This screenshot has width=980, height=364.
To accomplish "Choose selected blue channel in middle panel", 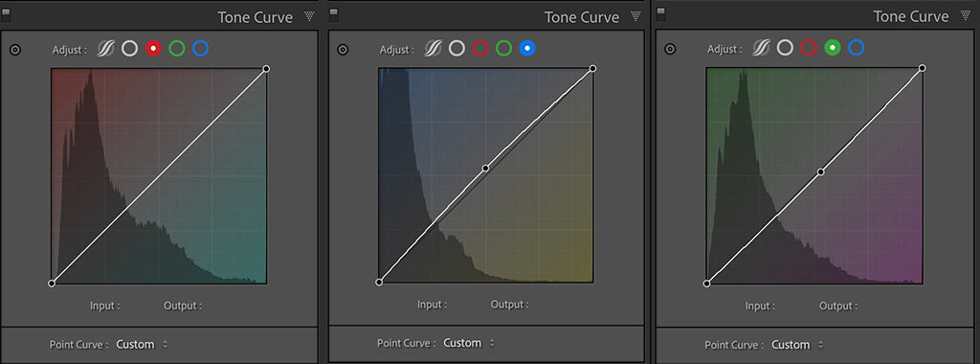I will (527, 48).
